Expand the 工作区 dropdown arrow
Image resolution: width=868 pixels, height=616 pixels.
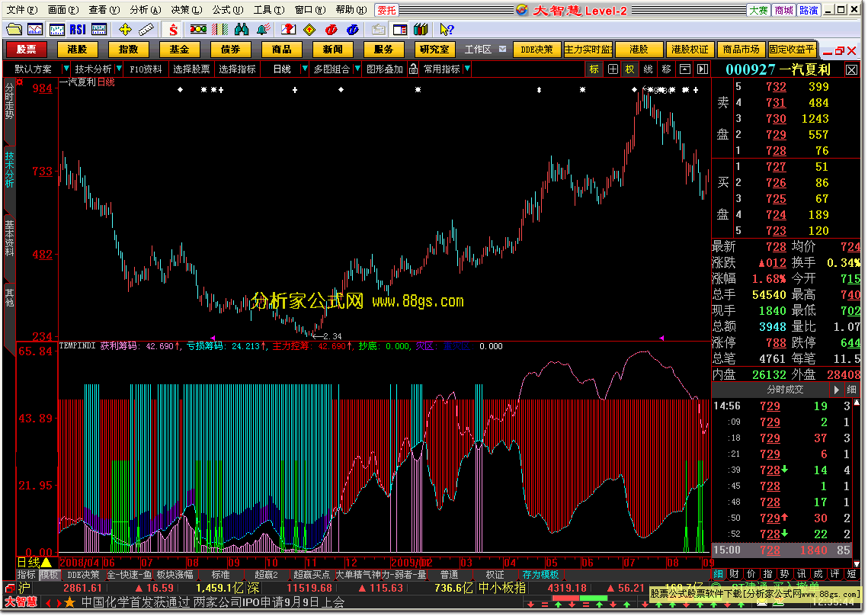[503, 50]
